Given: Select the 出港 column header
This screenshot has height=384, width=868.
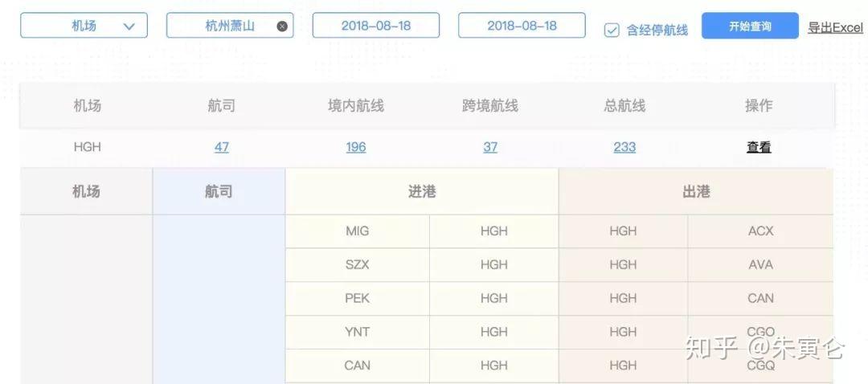Looking at the screenshot, I should coord(696,192).
